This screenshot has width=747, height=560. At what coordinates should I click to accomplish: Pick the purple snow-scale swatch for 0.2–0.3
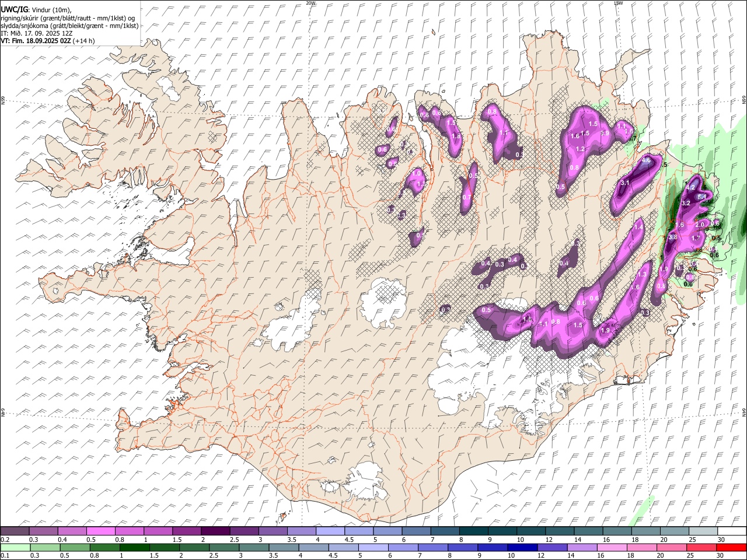click(x=15, y=531)
